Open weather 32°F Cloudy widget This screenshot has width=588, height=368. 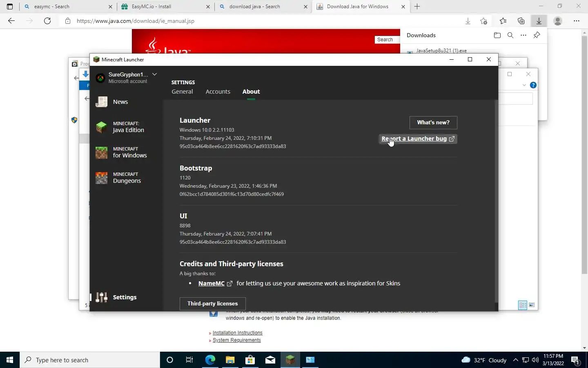click(484, 360)
